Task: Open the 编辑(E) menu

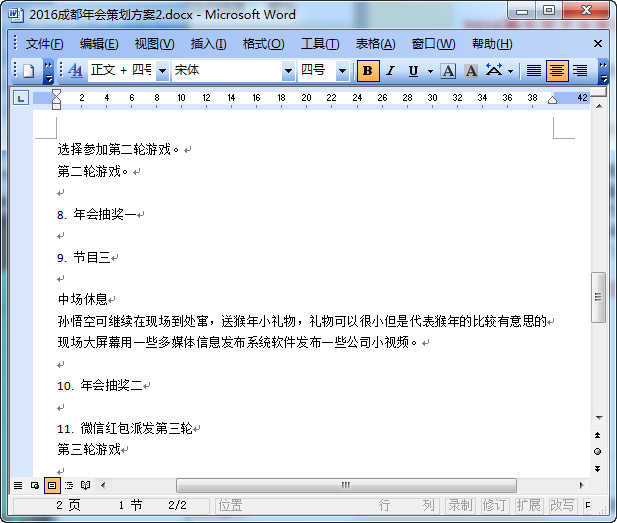Action: 99,44
